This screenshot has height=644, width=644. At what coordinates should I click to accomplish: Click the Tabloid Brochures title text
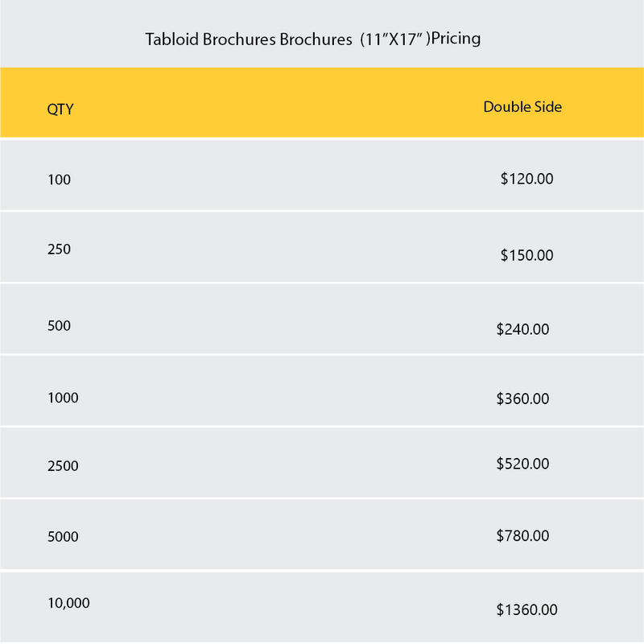250,39
